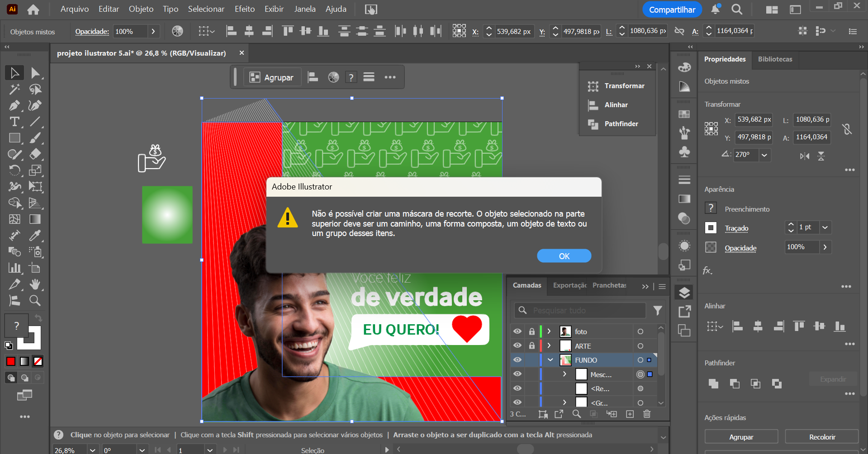Click the filter icon in Layers panel
This screenshot has height=454, width=868.
point(658,310)
